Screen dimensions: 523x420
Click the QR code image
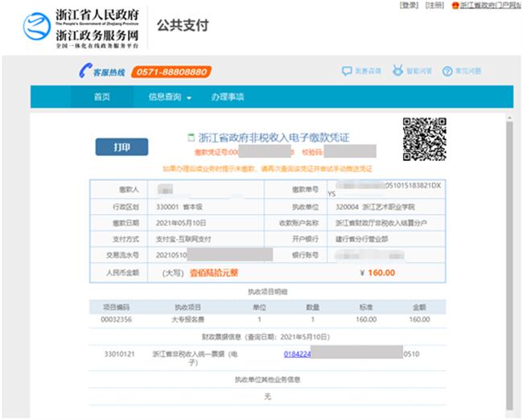[423, 139]
